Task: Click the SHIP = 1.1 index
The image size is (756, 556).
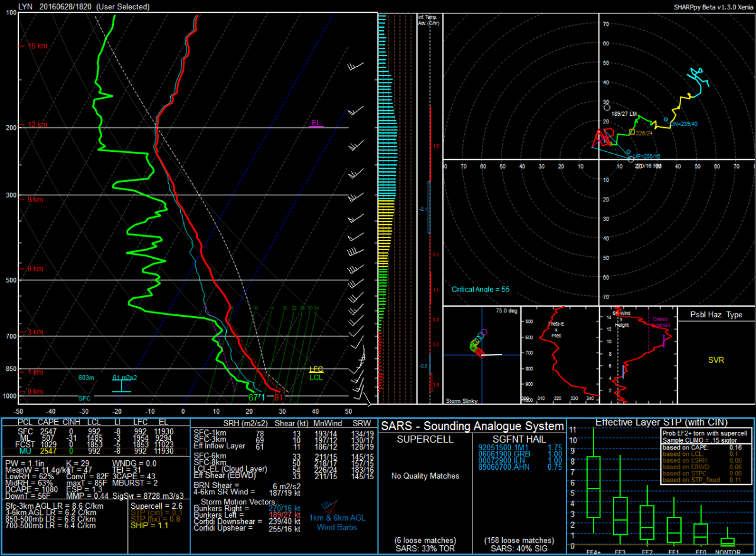Action: tap(149, 526)
